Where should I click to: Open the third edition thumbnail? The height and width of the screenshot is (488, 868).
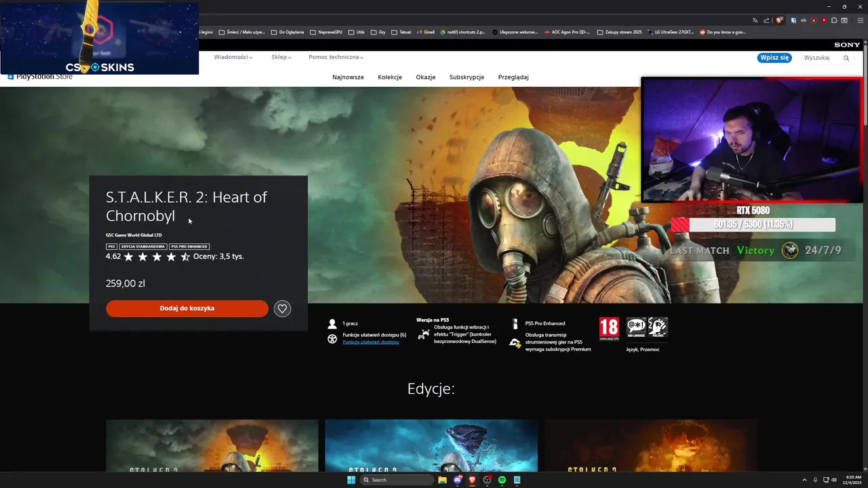tap(651, 445)
